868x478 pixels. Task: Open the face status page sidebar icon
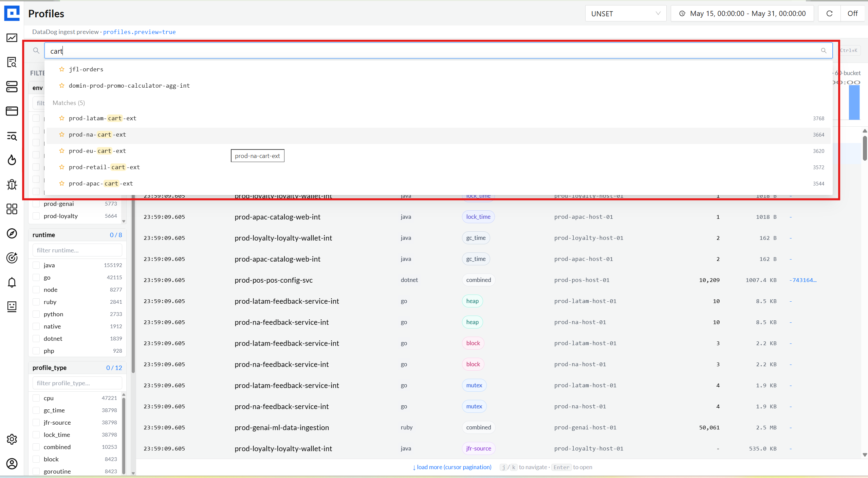(12, 306)
